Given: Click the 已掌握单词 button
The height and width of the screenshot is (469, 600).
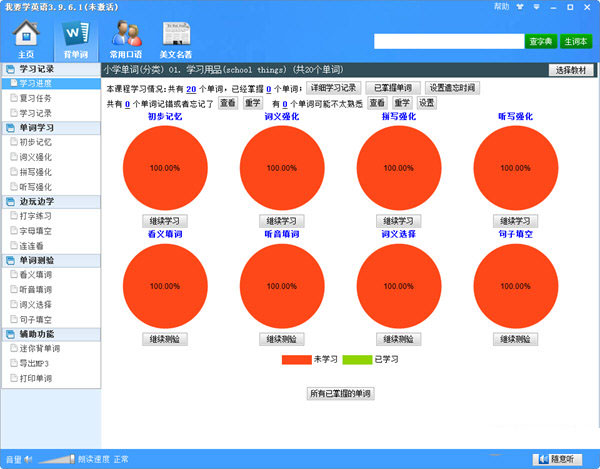Looking at the screenshot, I should (x=393, y=88).
